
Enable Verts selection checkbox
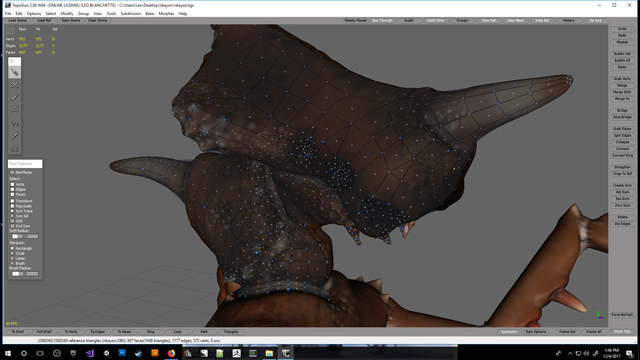click(x=12, y=184)
